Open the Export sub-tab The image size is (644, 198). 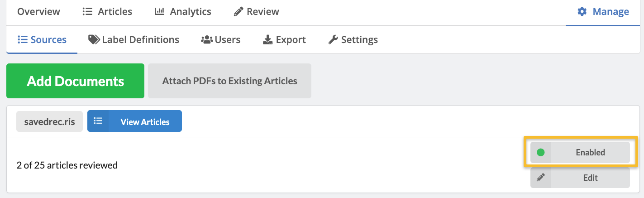click(x=291, y=39)
